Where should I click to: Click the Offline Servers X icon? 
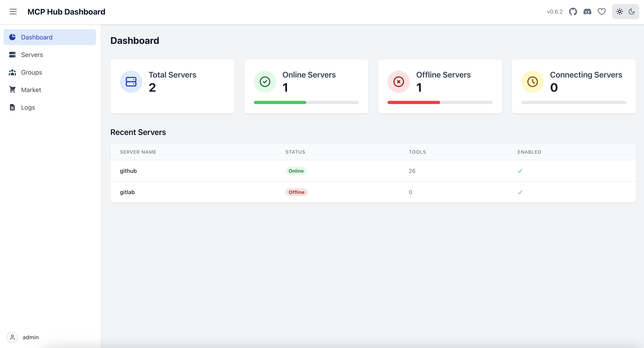(x=399, y=82)
